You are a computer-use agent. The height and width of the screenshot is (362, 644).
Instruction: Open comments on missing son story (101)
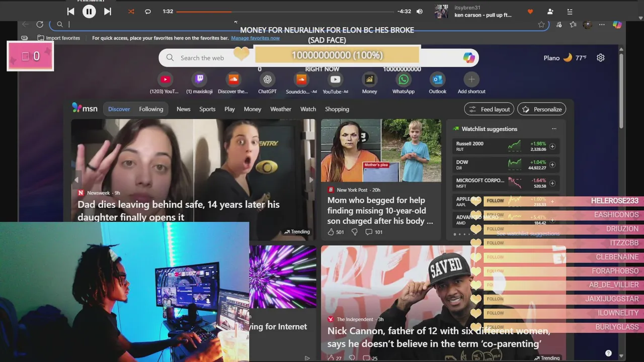click(374, 232)
